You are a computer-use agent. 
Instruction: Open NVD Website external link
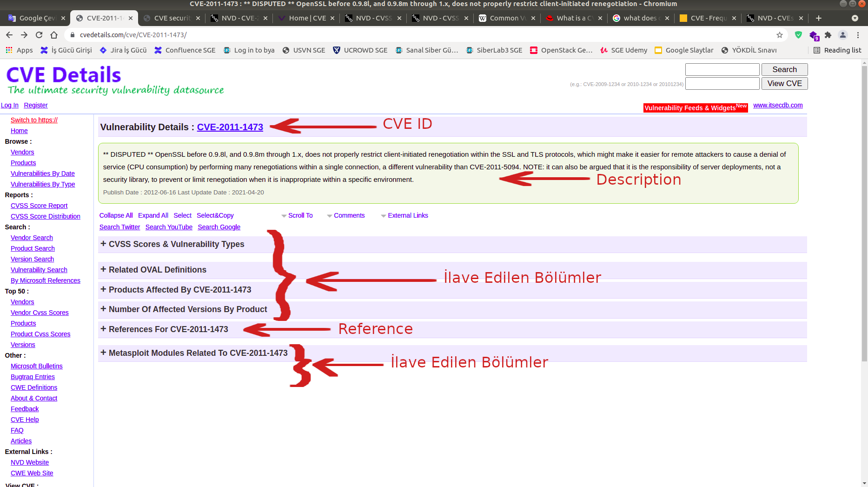click(x=30, y=462)
